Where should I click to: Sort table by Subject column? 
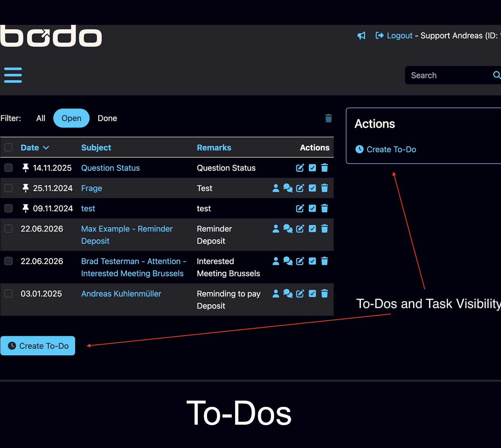(96, 148)
